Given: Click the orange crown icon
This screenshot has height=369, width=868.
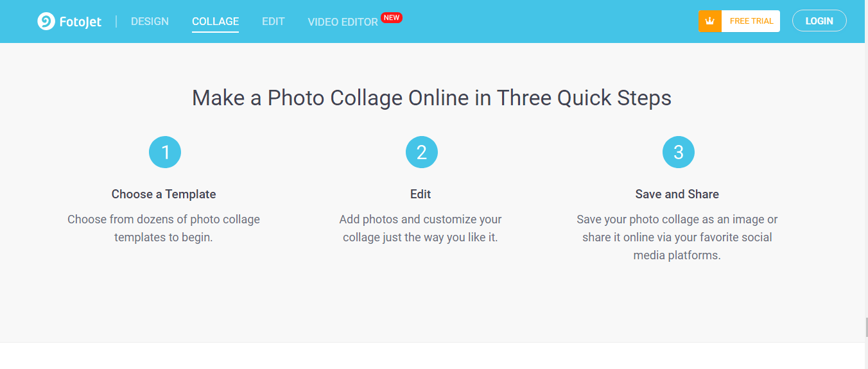Looking at the screenshot, I should point(709,21).
